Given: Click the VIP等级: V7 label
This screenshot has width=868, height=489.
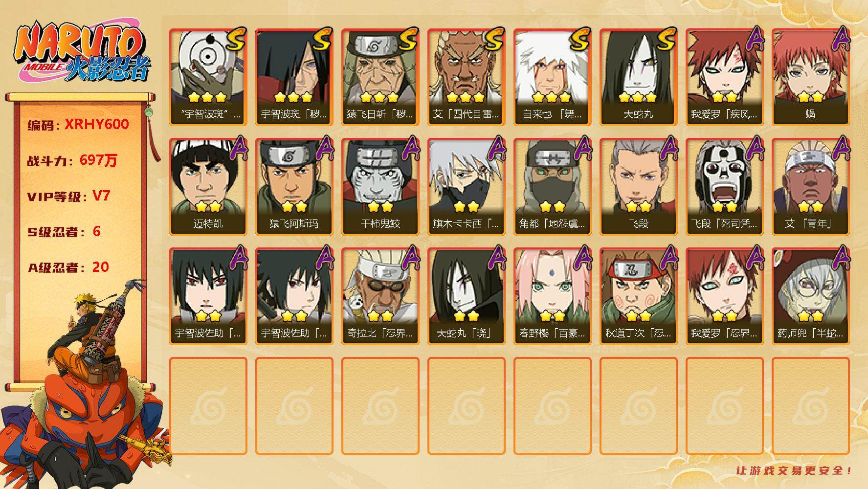Looking at the screenshot, I should click(68, 196).
